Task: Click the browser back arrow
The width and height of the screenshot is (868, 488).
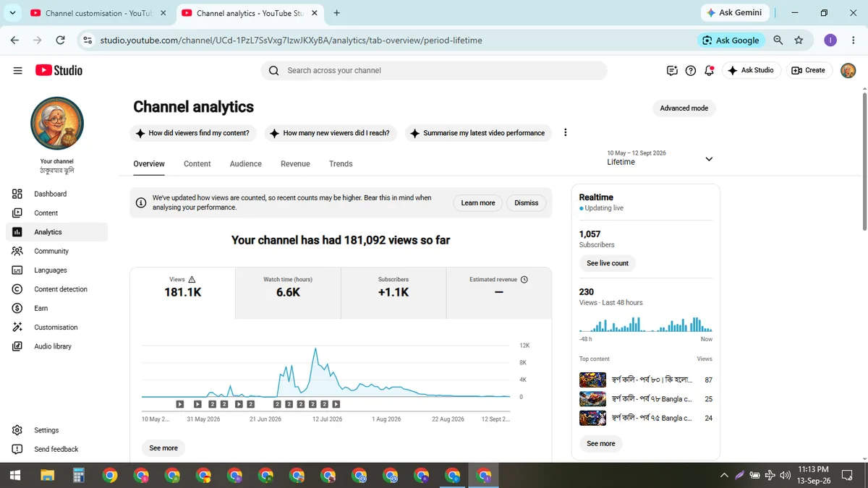Action: 15,40
